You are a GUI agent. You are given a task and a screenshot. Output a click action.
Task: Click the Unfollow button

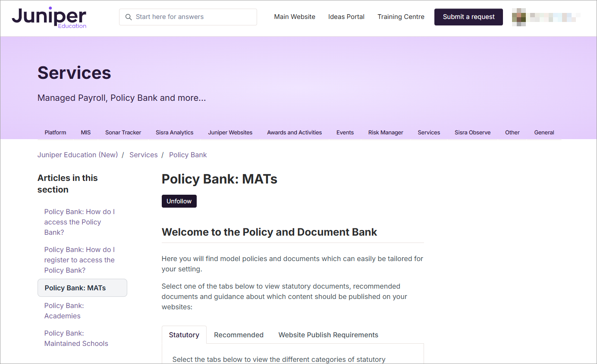(x=179, y=201)
